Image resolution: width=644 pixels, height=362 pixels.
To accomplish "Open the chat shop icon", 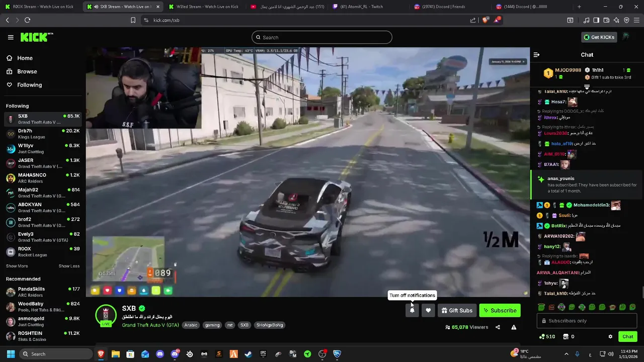I will (566, 336).
